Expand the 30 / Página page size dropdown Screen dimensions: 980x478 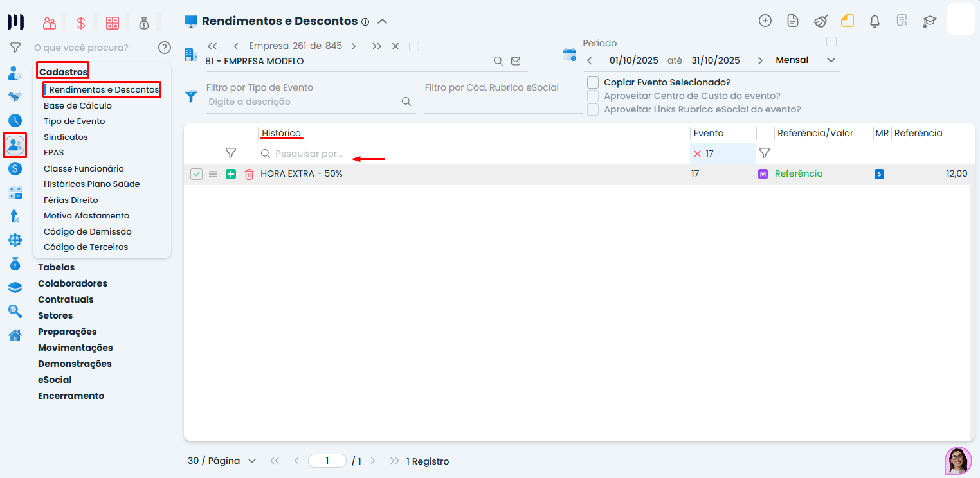[x=222, y=461]
